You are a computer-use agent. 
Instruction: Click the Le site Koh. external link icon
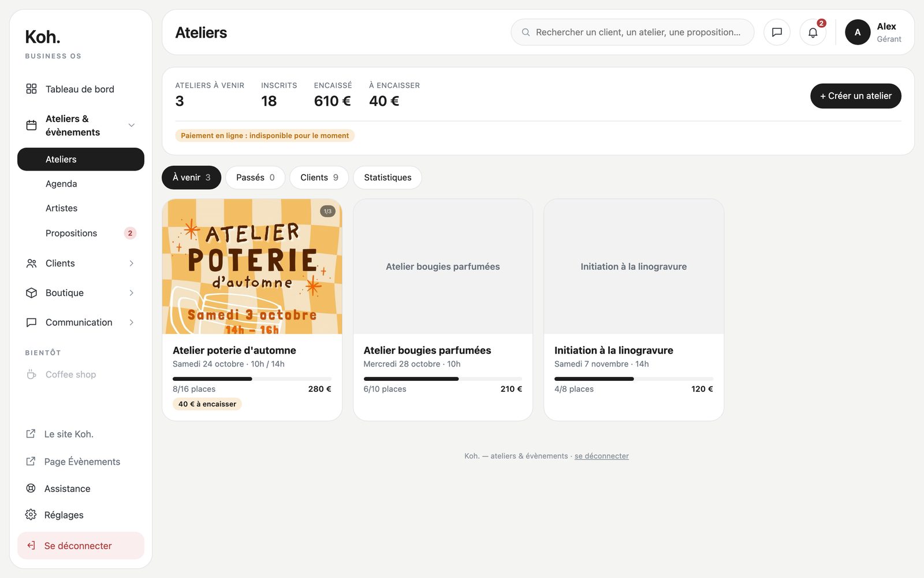click(x=31, y=434)
